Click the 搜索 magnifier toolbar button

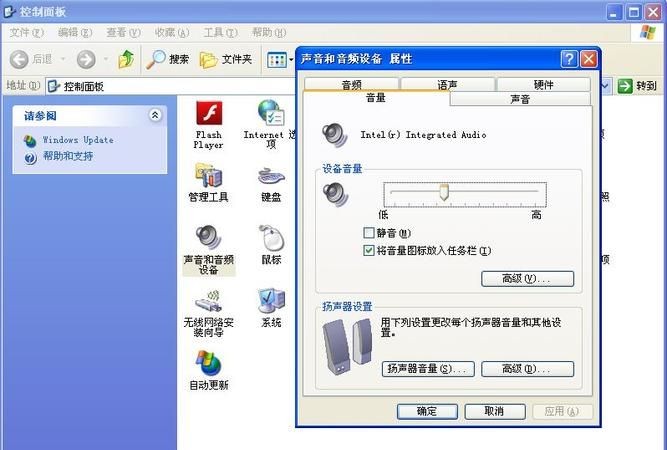point(167,59)
